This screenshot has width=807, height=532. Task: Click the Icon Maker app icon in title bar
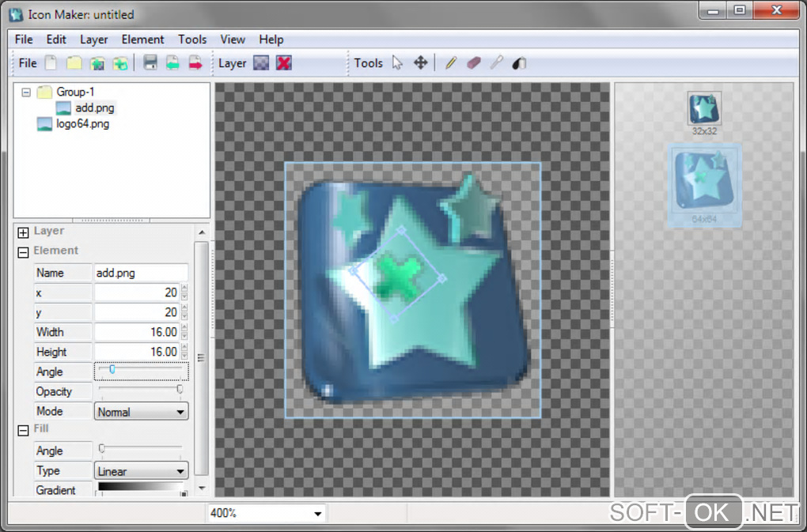tap(16, 14)
